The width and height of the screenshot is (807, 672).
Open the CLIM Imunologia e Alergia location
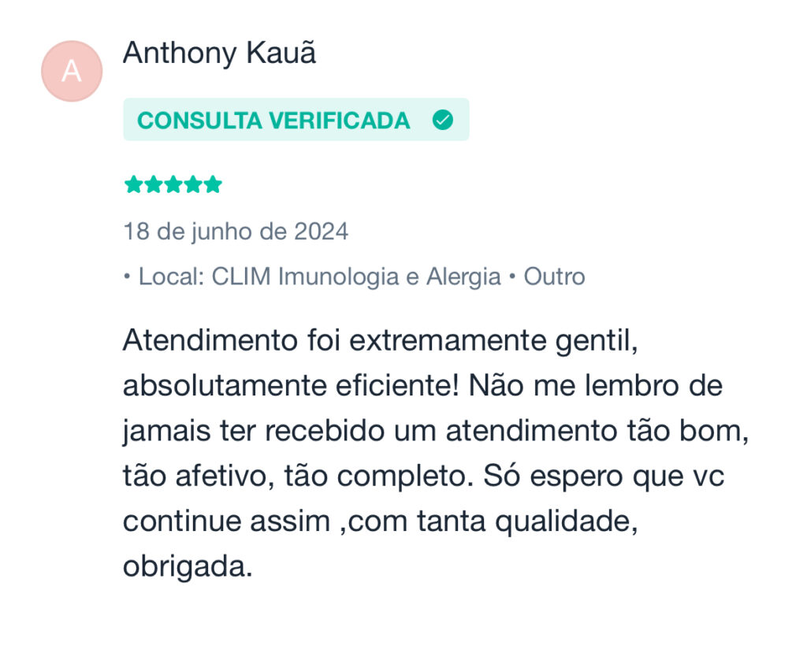coord(356,277)
